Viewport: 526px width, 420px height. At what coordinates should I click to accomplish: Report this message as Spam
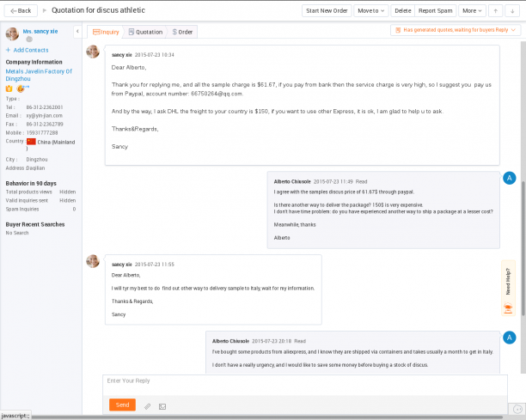(x=435, y=10)
